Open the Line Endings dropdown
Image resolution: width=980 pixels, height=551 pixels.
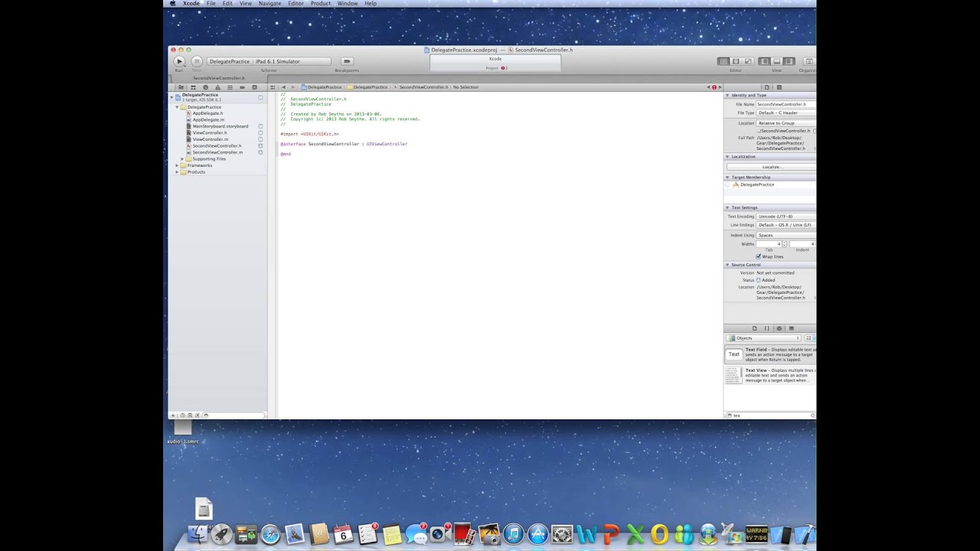click(x=786, y=225)
